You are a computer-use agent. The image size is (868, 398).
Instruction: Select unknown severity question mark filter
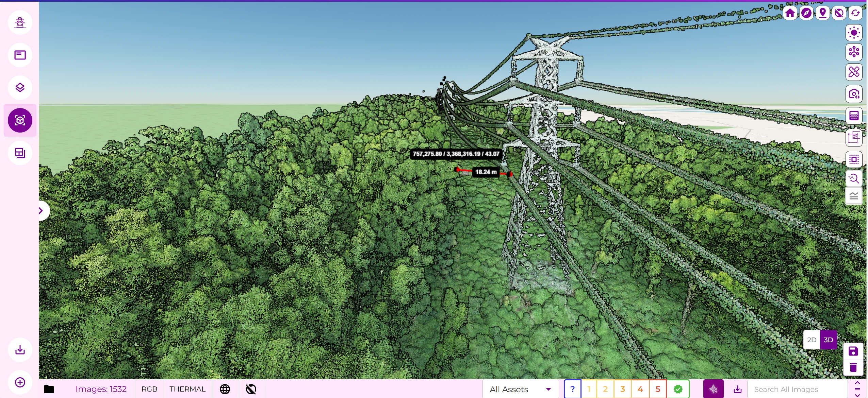(572, 389)
